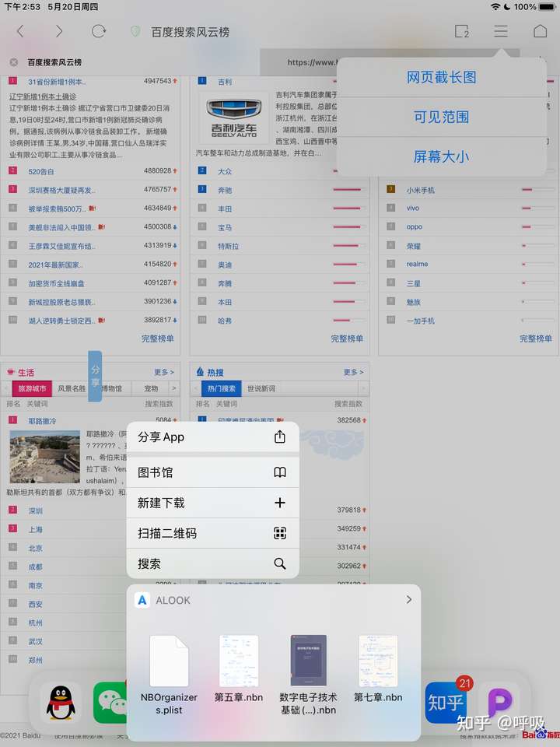Open 小米手机 brand entry

pyautogui.click(x=421, y=190)
